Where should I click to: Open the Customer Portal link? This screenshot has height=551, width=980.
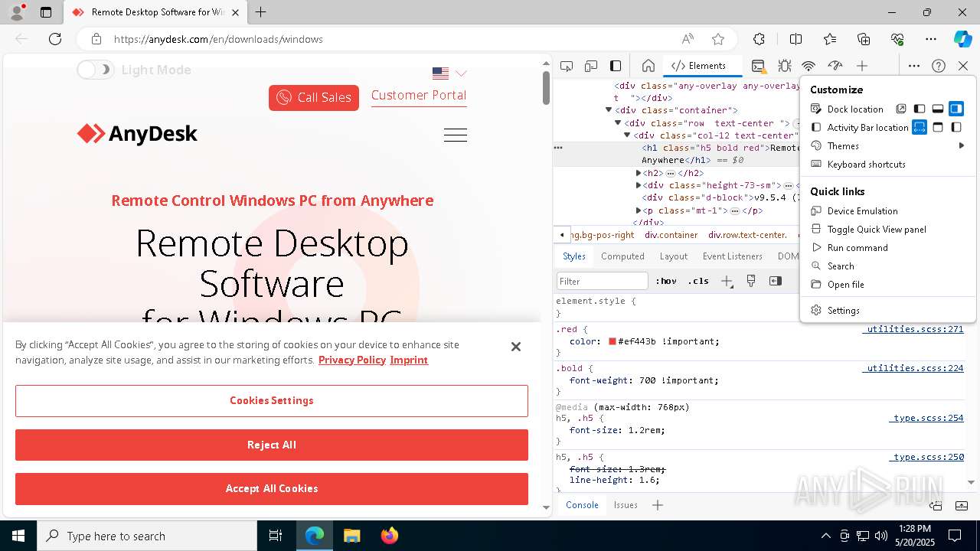click(419, 96)
